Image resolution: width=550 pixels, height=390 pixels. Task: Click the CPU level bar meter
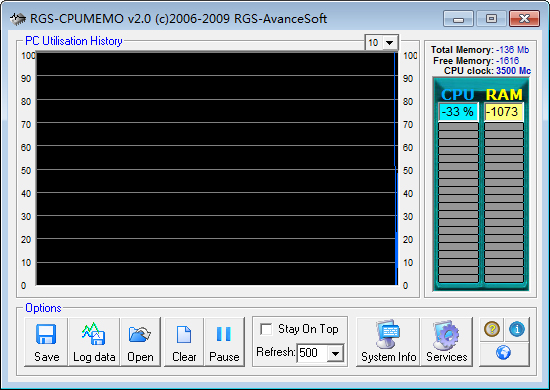458,202
